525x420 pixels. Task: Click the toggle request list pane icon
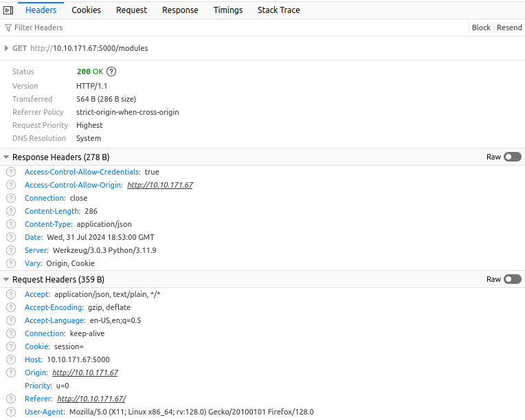click(8, 10)
